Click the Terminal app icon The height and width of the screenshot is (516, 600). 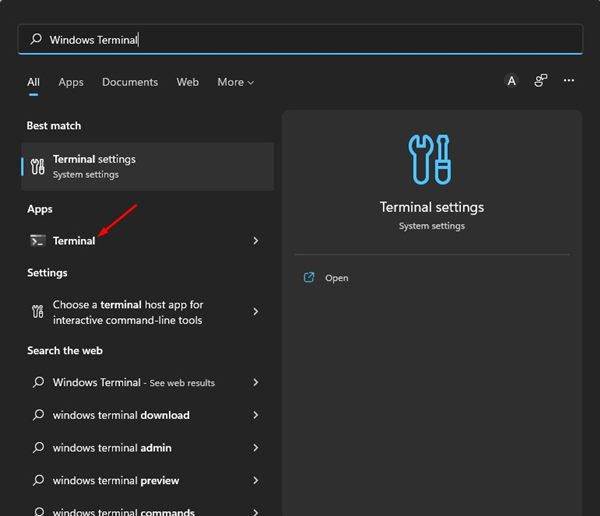[x=38, y=241]
